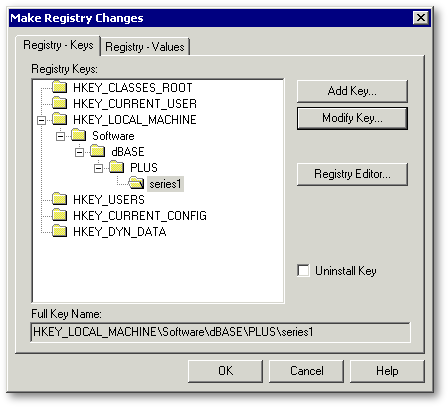Select the dBASE folder icon
Viewport: 448px width, 407px height.
pyautogui.click(x=98, y=151)
